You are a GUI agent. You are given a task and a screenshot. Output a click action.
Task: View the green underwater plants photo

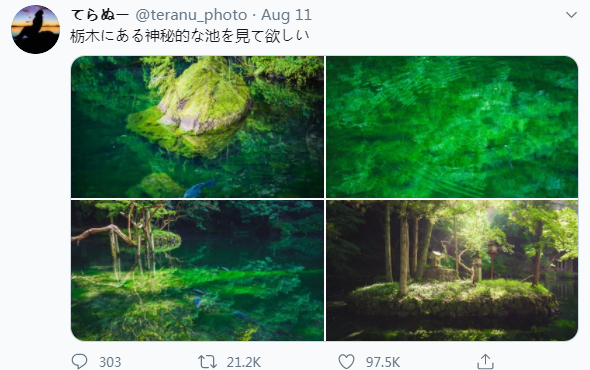click(452, 127)
